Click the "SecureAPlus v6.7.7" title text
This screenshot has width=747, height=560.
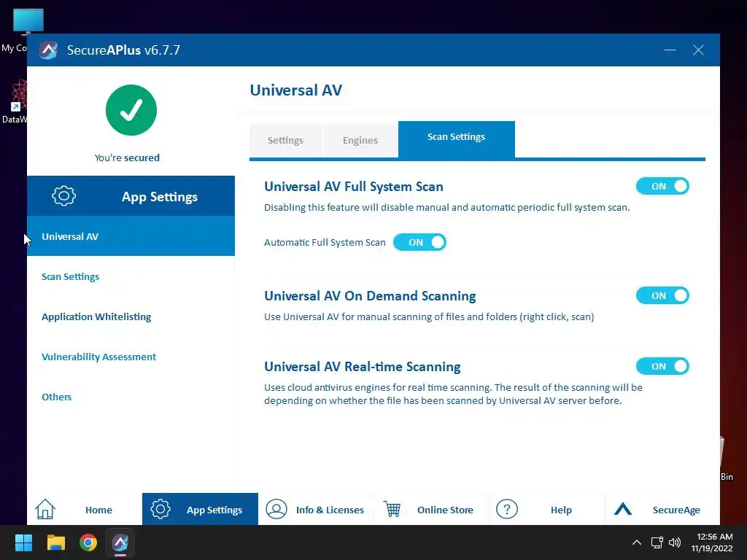123,50
